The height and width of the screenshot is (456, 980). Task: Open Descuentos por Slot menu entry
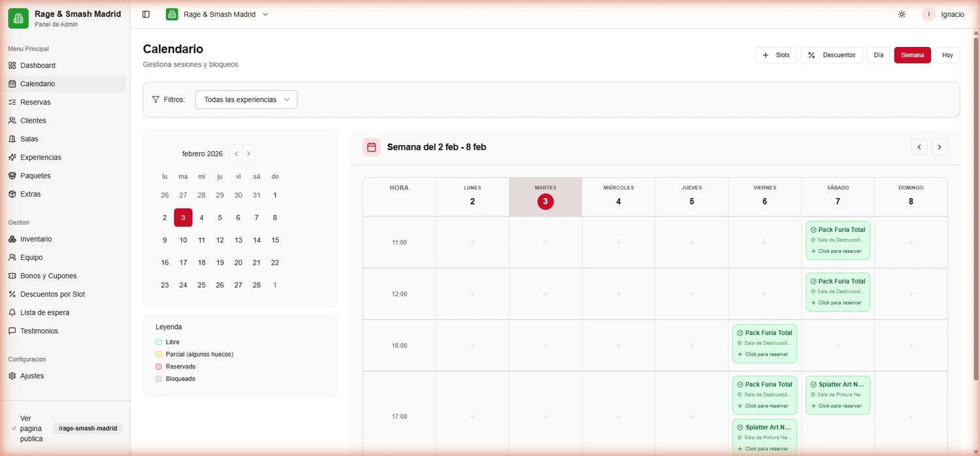(x=65, y=294)
